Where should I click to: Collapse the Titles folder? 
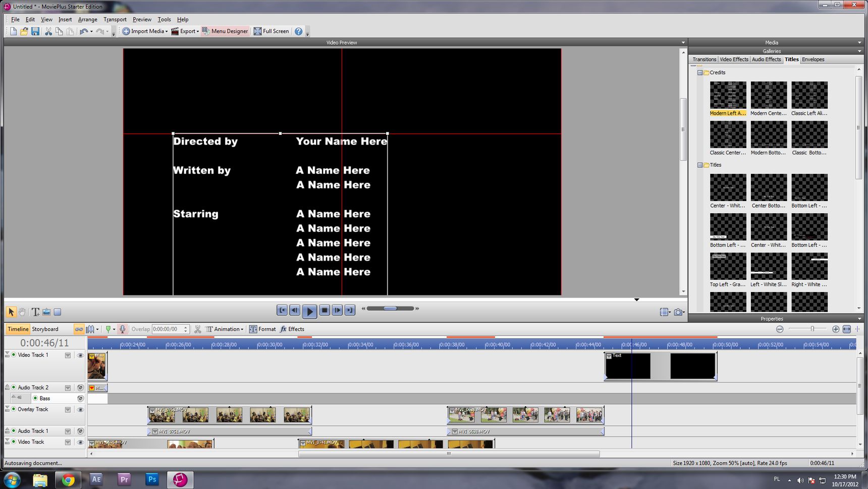700,165
